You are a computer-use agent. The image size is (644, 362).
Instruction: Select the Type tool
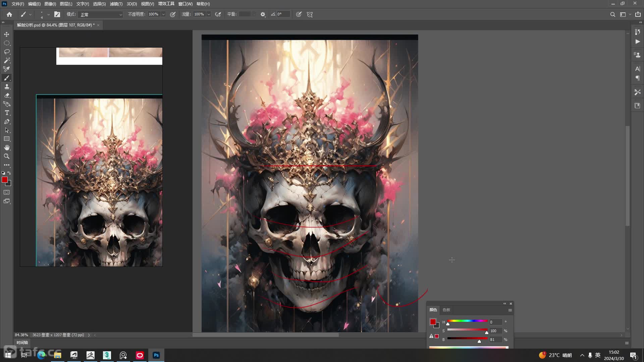tap(7, 113)
